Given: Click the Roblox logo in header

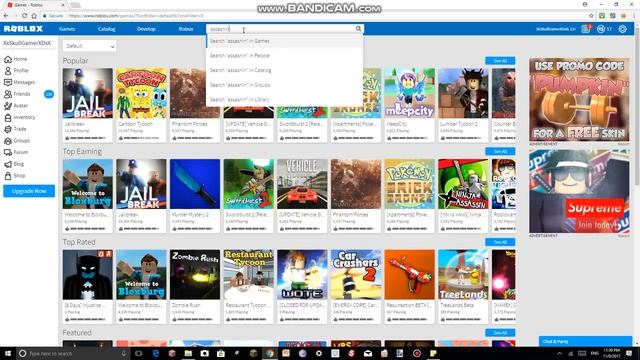Looking at the screenshot, I should pyautogui.click(x=23, y=29).
